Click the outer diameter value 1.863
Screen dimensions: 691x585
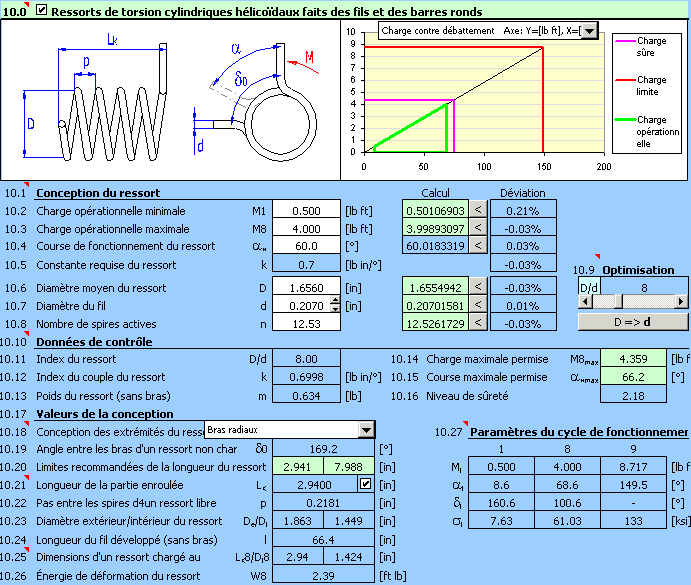tap(298, 521)
